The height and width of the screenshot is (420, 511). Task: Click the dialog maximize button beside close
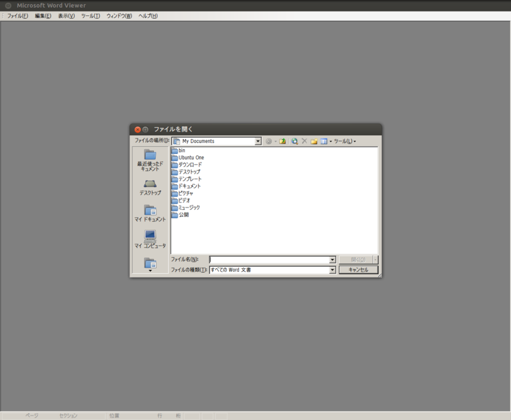tap(146, 130)
